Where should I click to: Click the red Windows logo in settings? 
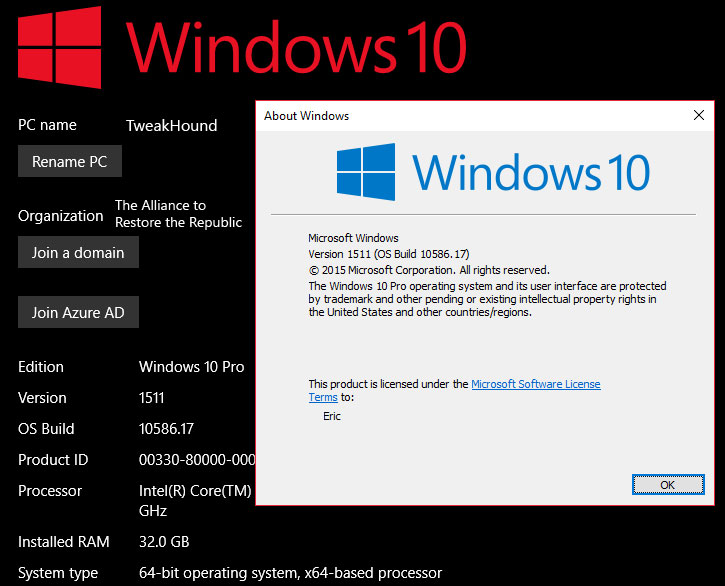point(60,47)
